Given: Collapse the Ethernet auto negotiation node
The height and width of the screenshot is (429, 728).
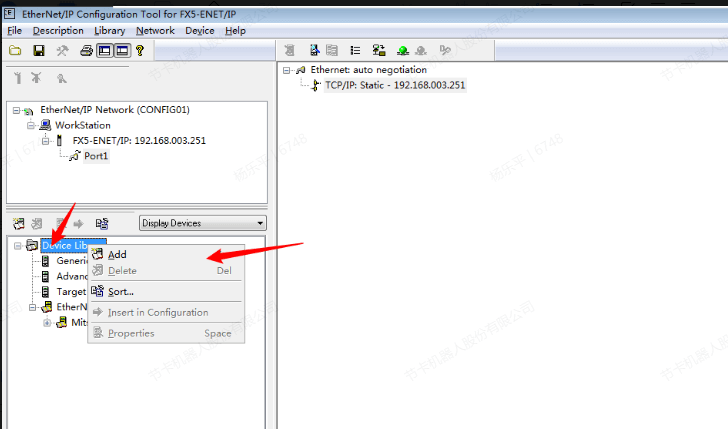Looking at the screenshot, I should [x=287, y=70].
